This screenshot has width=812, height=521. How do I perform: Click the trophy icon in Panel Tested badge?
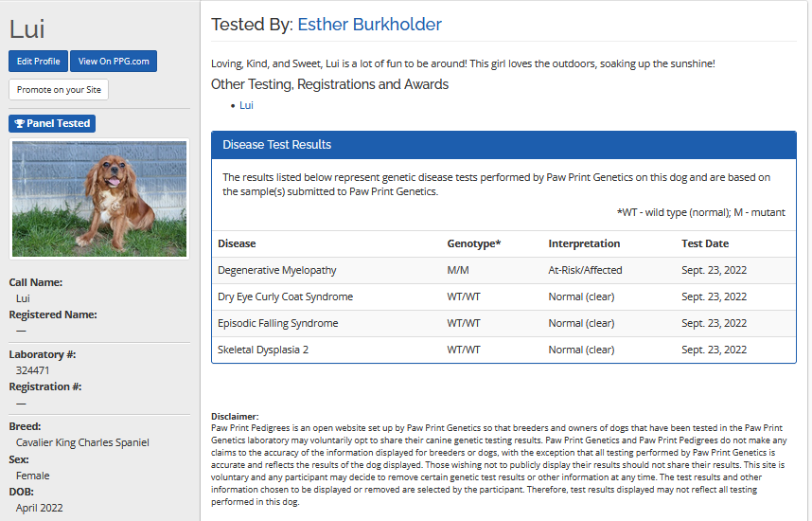19,124
